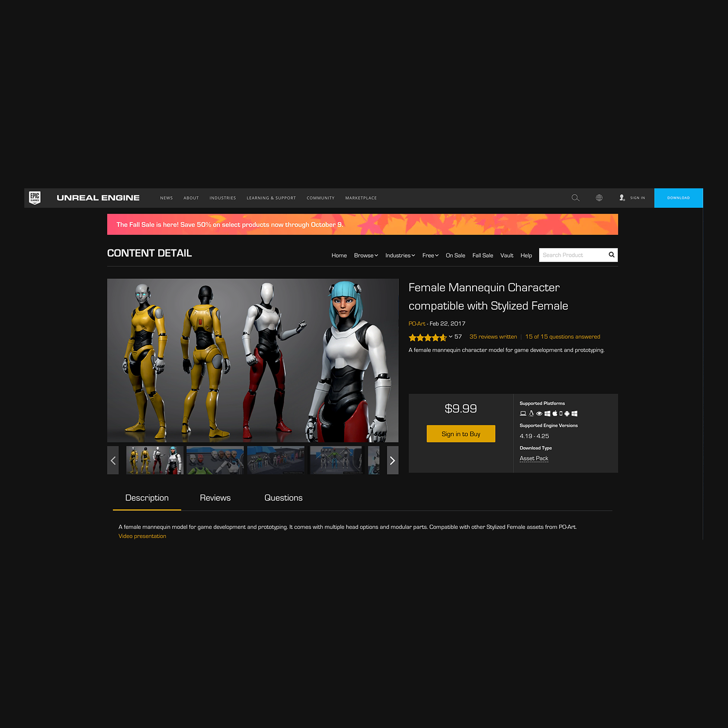Click the Feb 22, 2017 release date
Image resolution: width=728 pixels, height=728 pixels.
447,324
